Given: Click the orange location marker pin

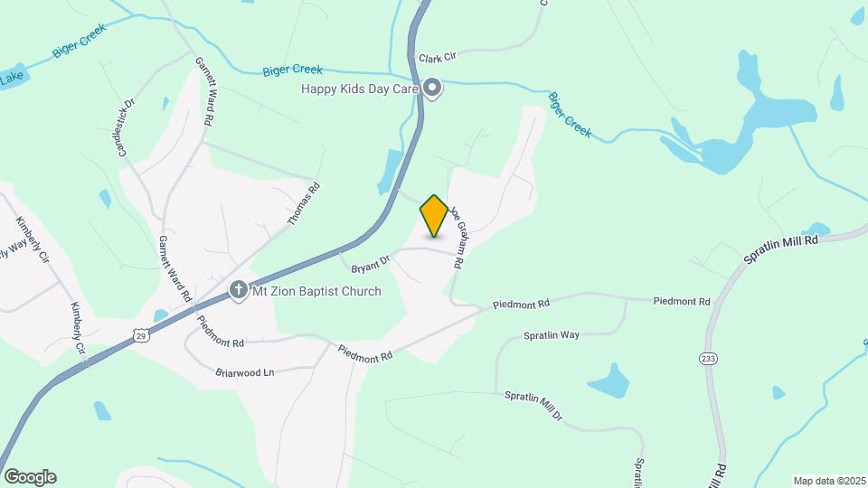Looking at the screenshot, I should tap(434, 216).
